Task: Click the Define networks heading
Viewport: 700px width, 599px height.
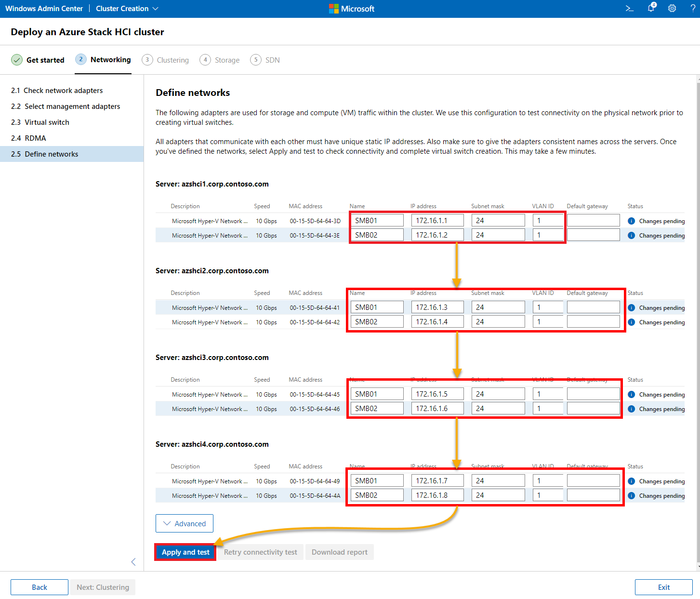Action: [193, 93]
